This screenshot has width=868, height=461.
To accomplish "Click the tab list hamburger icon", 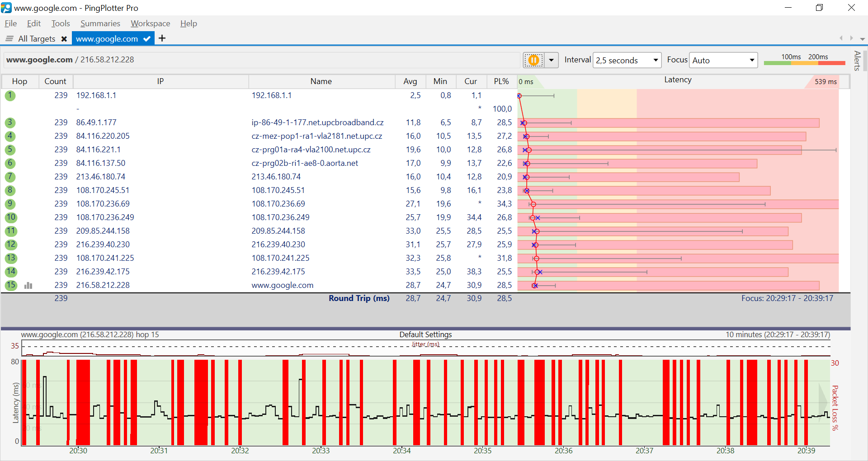I will click(x=9, y=39).
